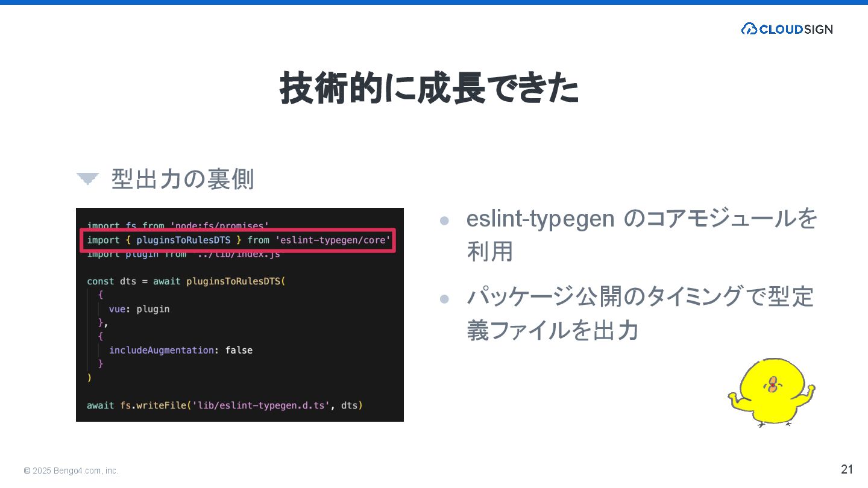Collapse the 型出力の裏側 triangle marker
Screen dimensions: 868x488
point(87,178)
